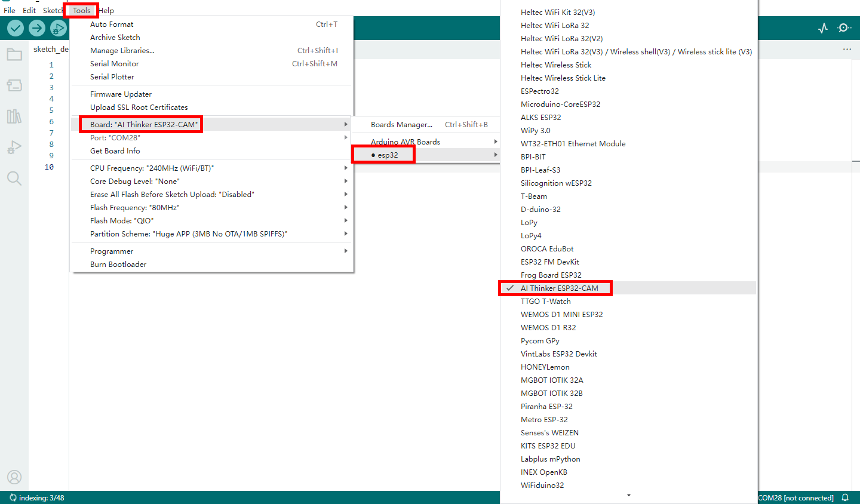Expand the Partition Scheme submenu
Image resolution: width=860 pixels, height=504 pixels.
(212, 234)
